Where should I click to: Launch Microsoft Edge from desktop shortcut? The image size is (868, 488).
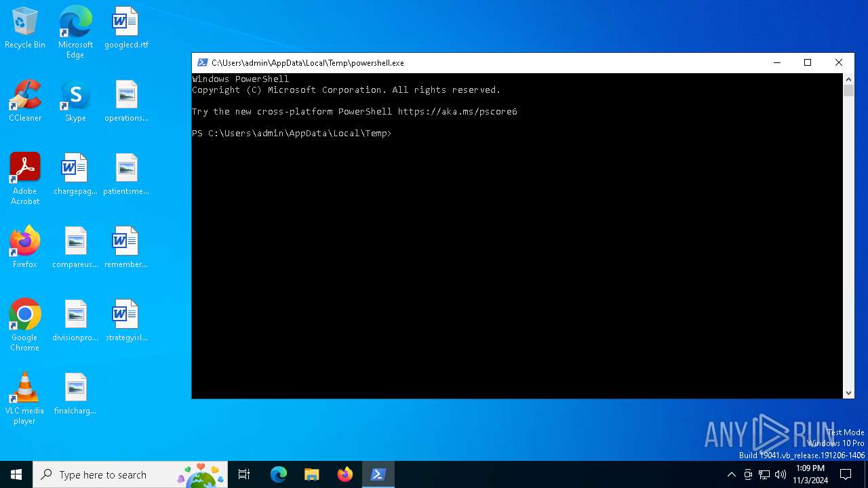pyautogui.click(x=75, y=33)
